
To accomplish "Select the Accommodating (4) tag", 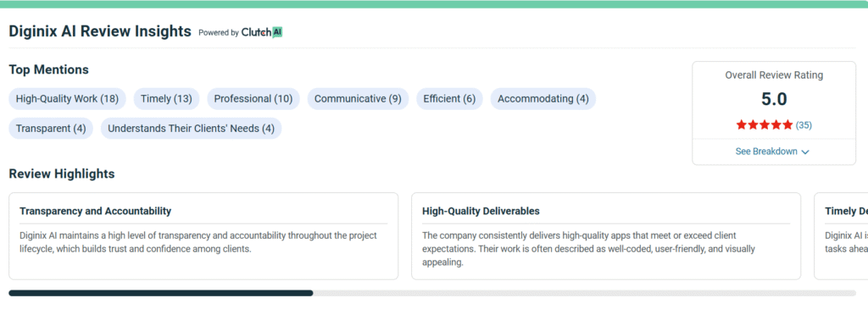I will click(543, 99).
